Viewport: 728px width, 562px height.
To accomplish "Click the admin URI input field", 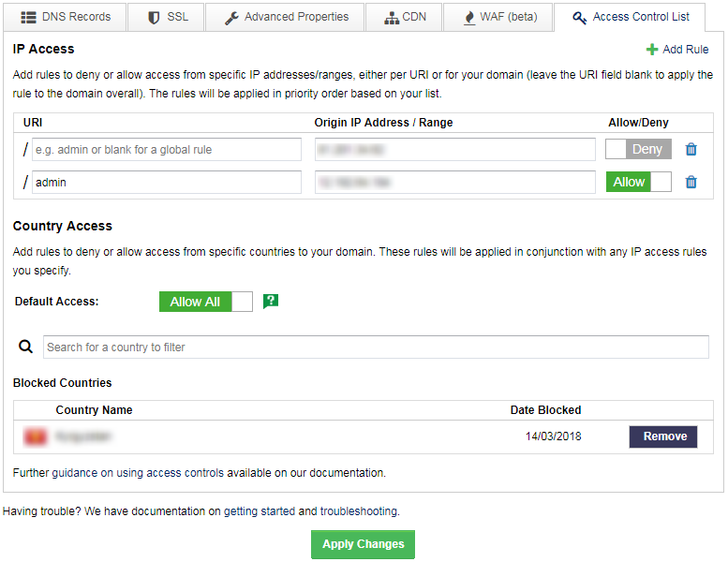I will pos(166,183).
